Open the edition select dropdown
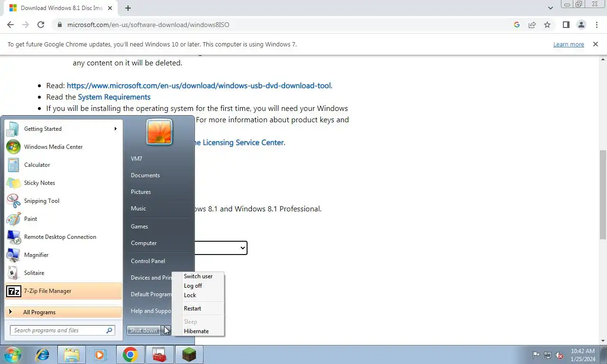The height and width of the screenshot is (364, 607). point(221,248)
